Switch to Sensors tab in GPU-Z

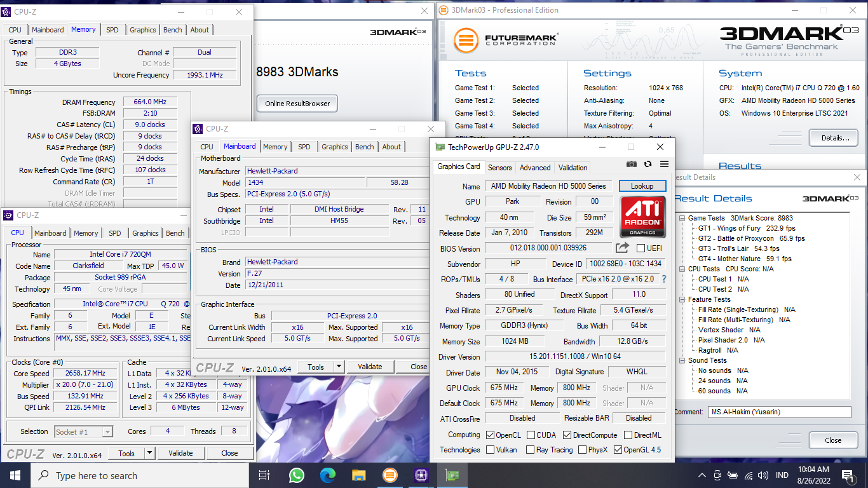click(499, 168)
